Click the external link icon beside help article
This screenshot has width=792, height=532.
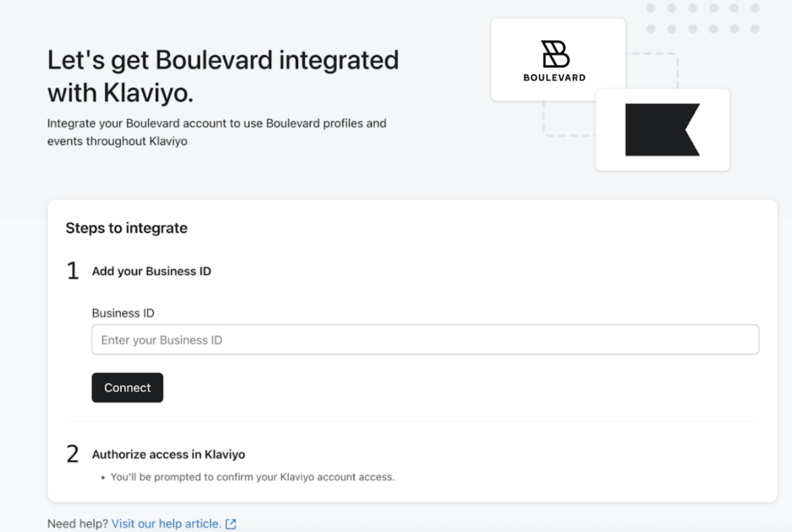click(231, 524)
